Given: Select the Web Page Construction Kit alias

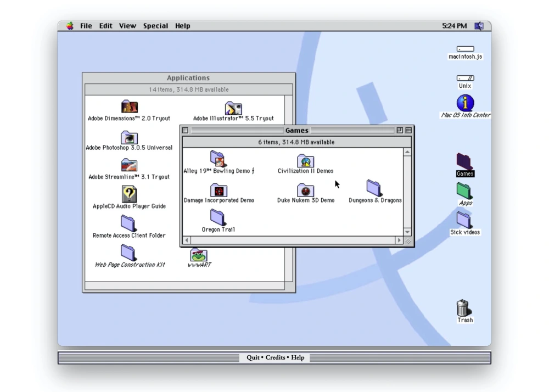Looking at the screenshot, I should coord(128,253).
